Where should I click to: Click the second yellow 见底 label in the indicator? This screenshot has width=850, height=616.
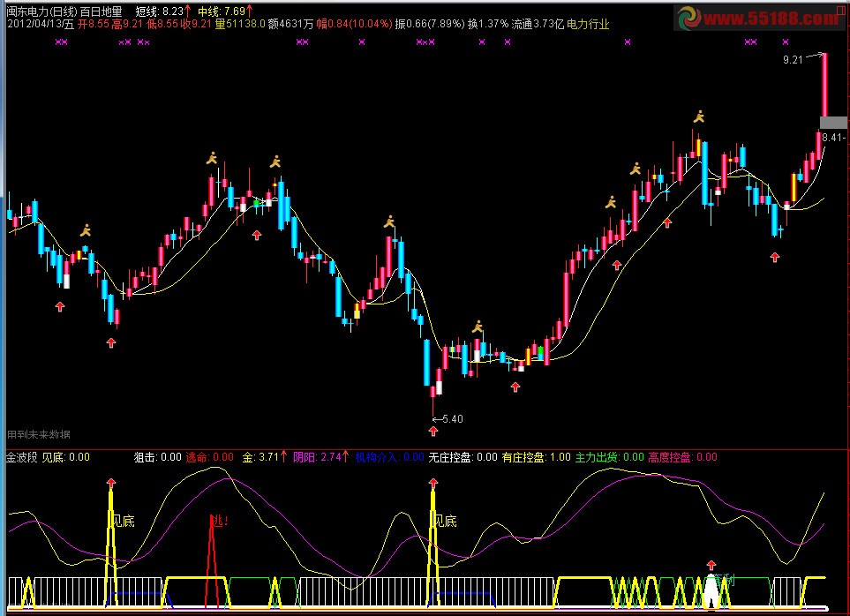point(445,522)
